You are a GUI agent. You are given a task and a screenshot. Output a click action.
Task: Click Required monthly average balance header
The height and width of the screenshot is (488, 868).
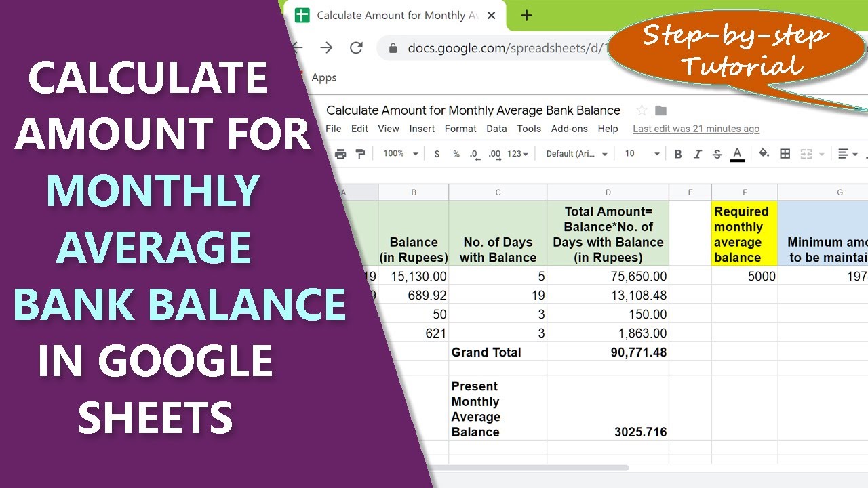click(x=745, y=234)
